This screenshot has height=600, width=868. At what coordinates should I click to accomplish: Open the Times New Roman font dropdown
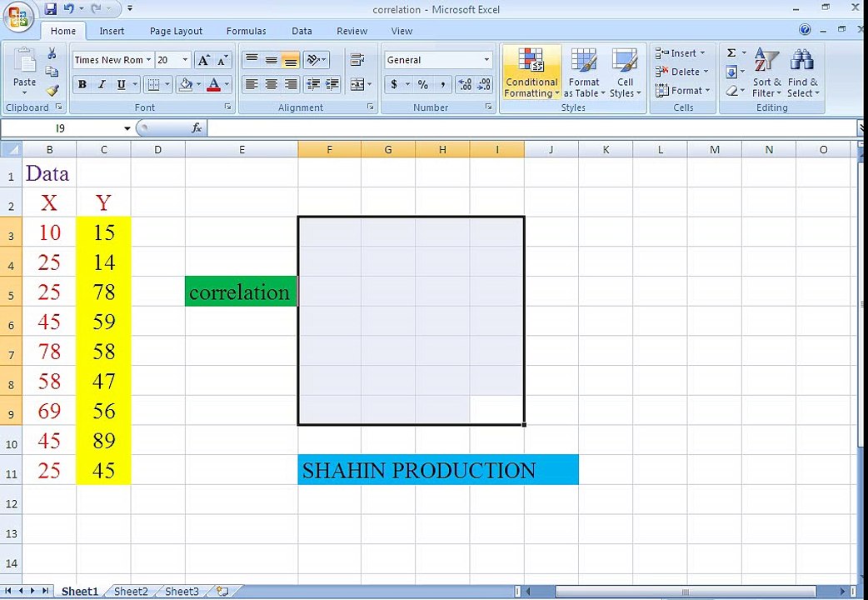coord(148,60)
